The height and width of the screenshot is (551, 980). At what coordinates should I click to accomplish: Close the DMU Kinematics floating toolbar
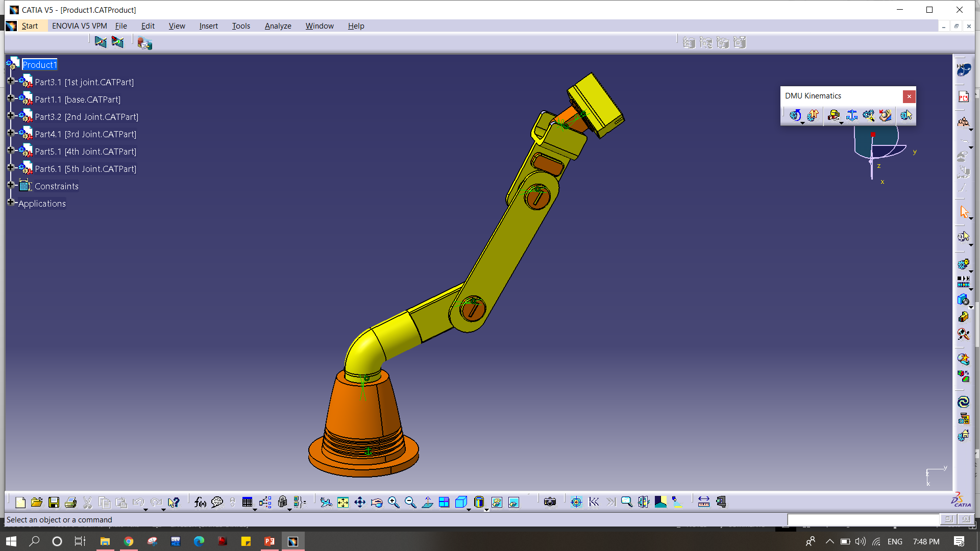tap(909, 96)
